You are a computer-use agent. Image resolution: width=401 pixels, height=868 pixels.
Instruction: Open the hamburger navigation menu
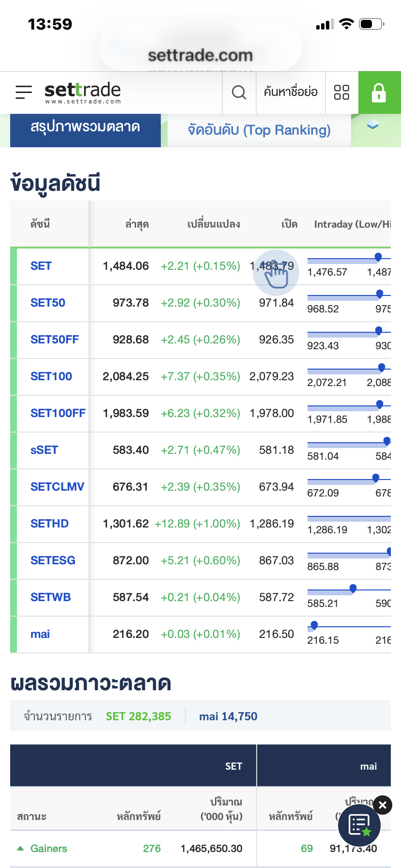[x=23, y=92]
